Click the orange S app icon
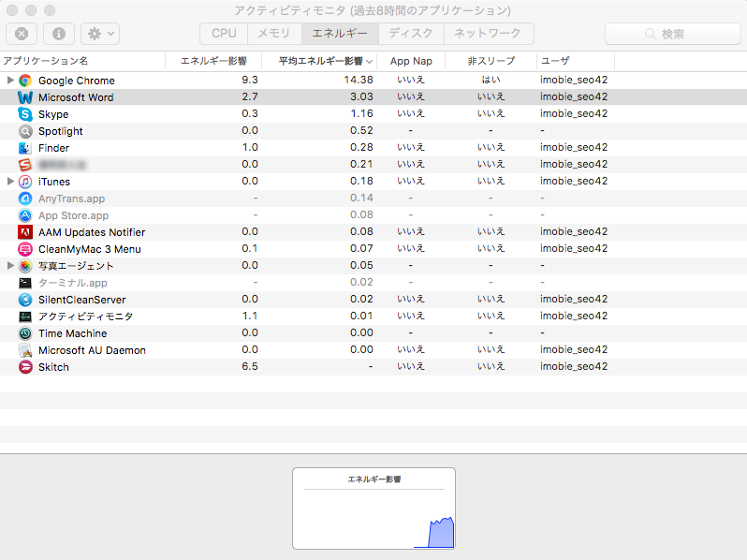Image resolution: width=747 pixels, height=560 pixels. (x=25, y=165)
